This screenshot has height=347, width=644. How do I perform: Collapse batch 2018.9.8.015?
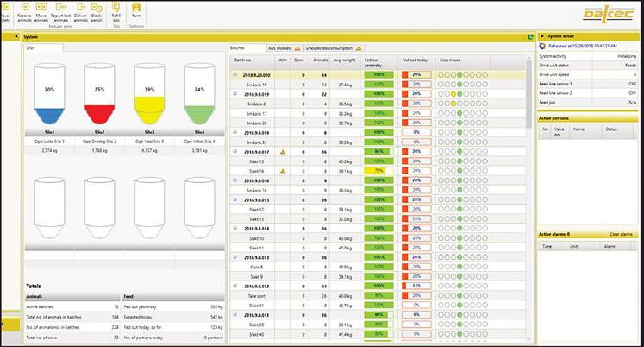(x=235, y=199)
